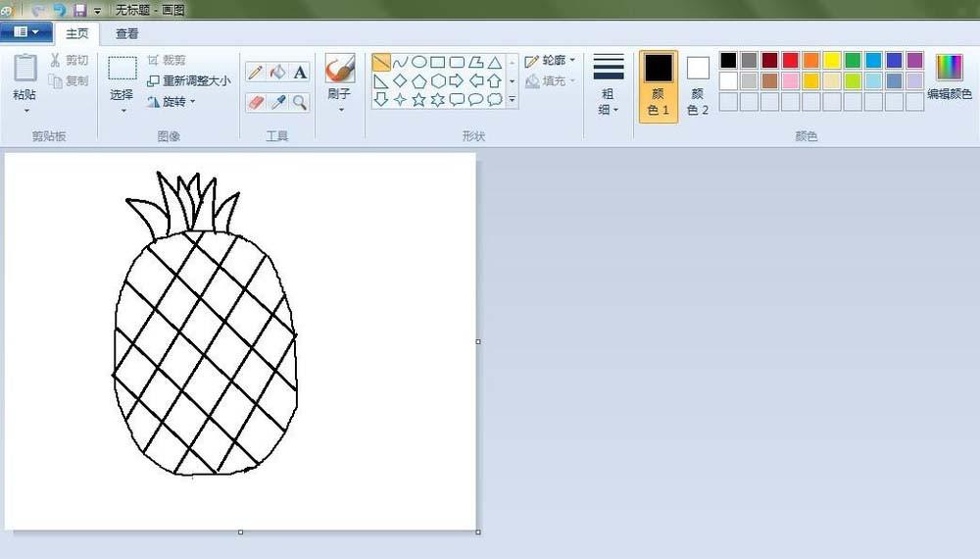
Task: Click 重新调整大小 resize button
Action: click(x=189, y=80)
